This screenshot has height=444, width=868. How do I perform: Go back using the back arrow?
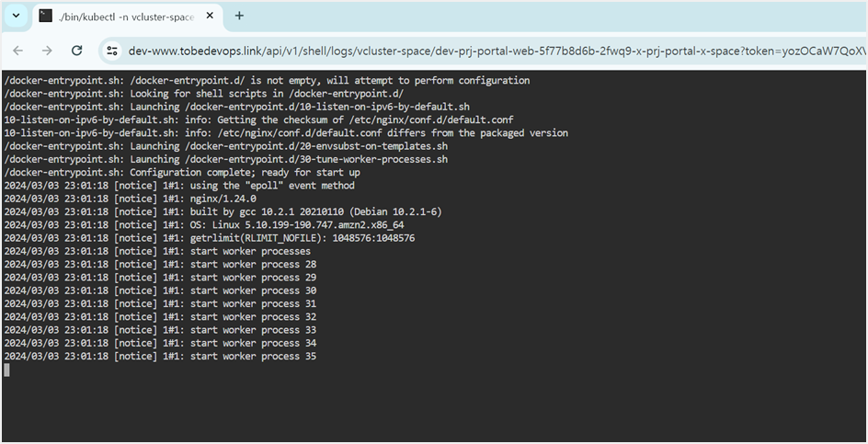tap(17, 51)
